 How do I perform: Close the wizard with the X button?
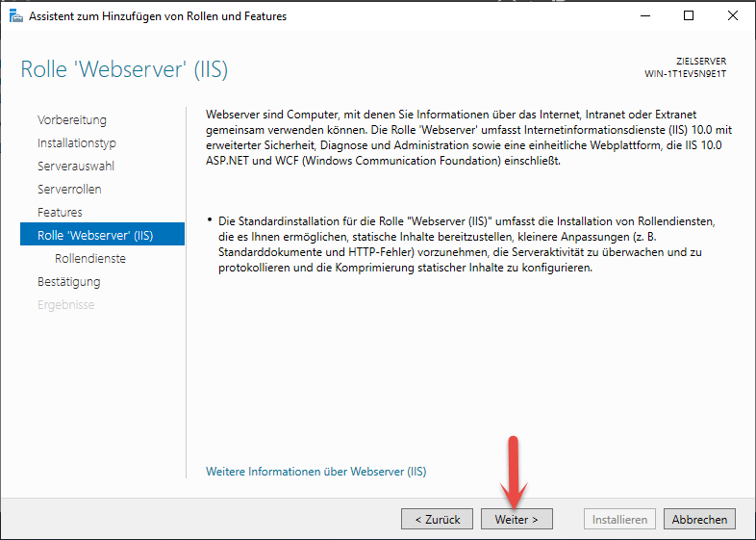point(733,16)
